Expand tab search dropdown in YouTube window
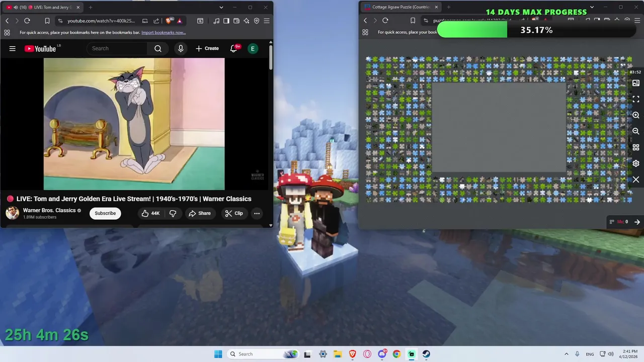Image resolution: width=644 pixels, height=362 pixels. (x=221, y=7)
